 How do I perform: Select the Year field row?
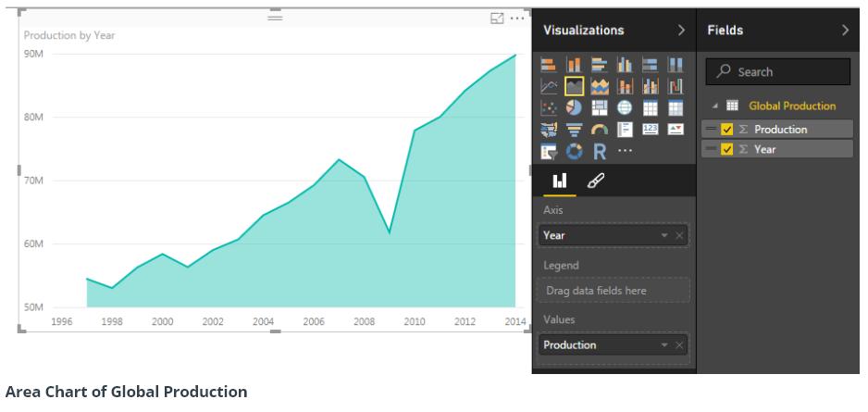777,149
